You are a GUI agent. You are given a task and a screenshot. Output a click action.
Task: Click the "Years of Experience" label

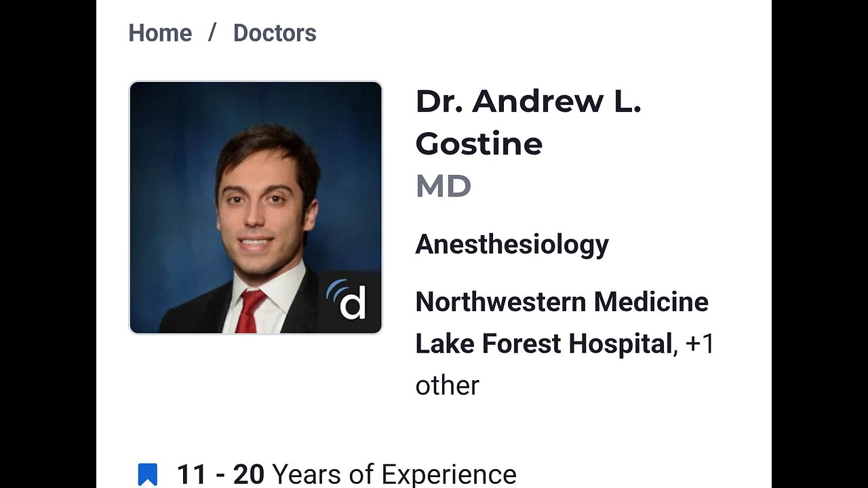tap(394, 474)
